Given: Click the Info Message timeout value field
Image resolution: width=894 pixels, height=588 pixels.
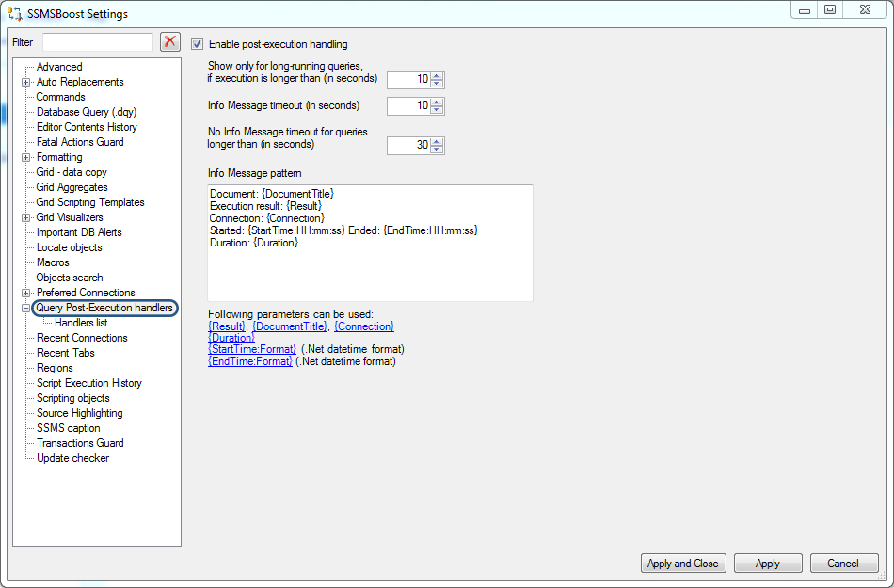Looking at the screenshot, I should point(408,106).
